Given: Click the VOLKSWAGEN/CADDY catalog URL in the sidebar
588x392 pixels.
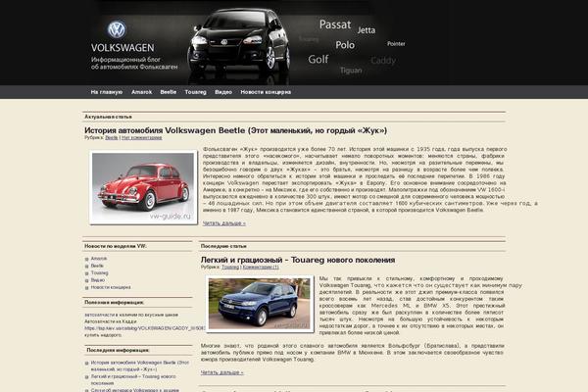Looking at the screenshot, I should [144, 328].
